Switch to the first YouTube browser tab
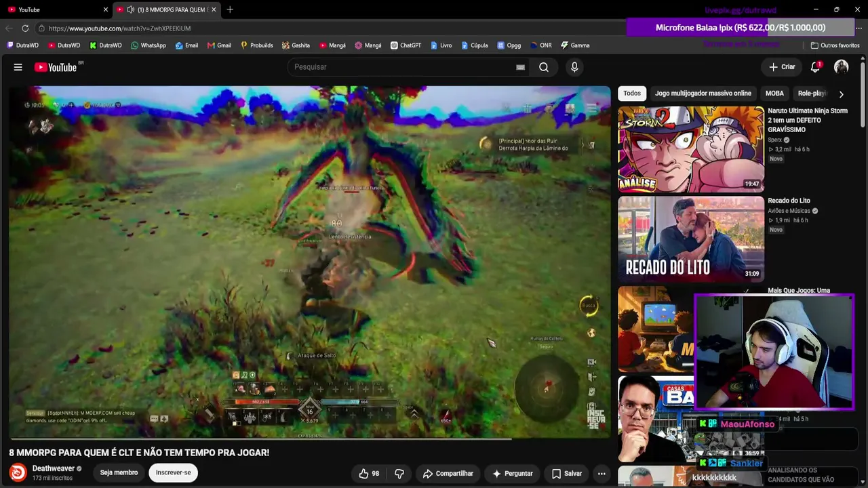The image size is (868, 488). [58, 9]
